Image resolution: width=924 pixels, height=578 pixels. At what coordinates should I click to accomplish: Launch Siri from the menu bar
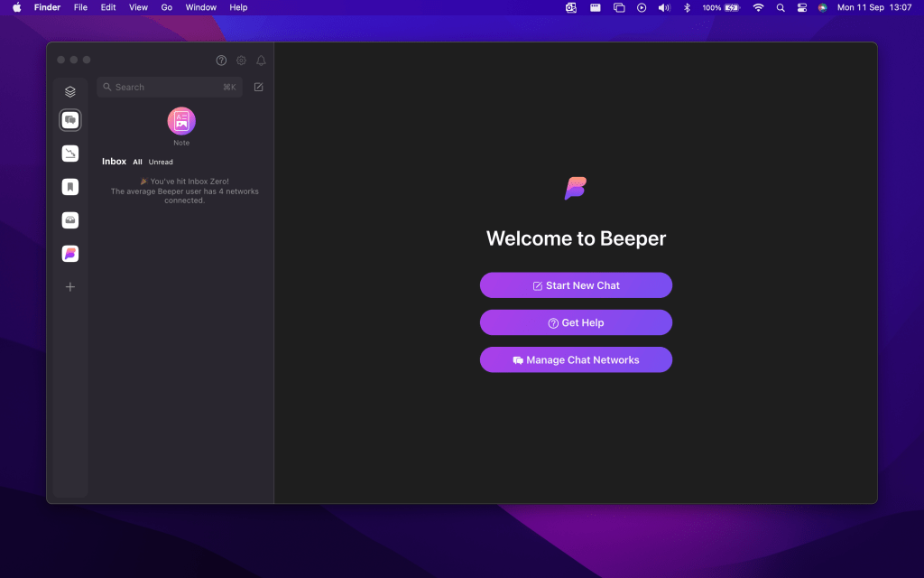(823, 7)
